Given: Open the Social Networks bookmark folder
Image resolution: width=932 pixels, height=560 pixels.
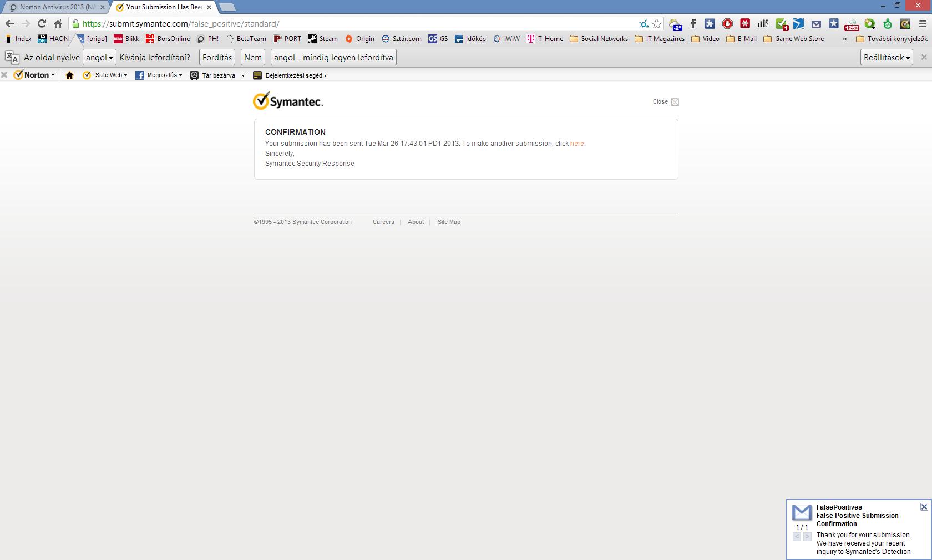Looking at the screenshot, I should [x=599, y=39].
